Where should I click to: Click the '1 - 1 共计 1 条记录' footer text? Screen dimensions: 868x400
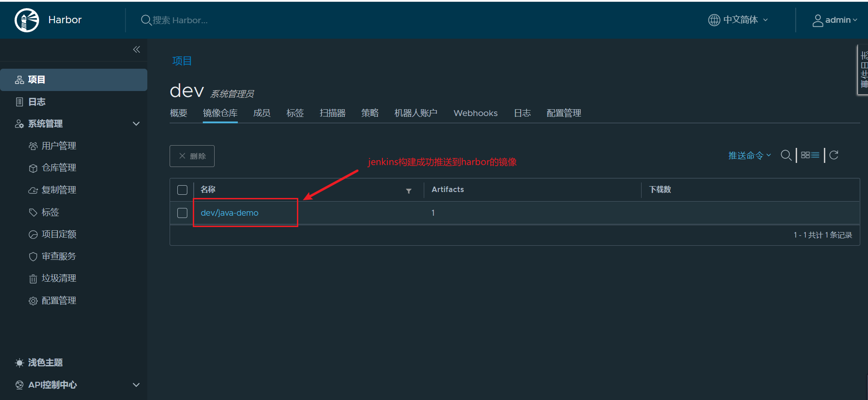click(x=823, y=235)
